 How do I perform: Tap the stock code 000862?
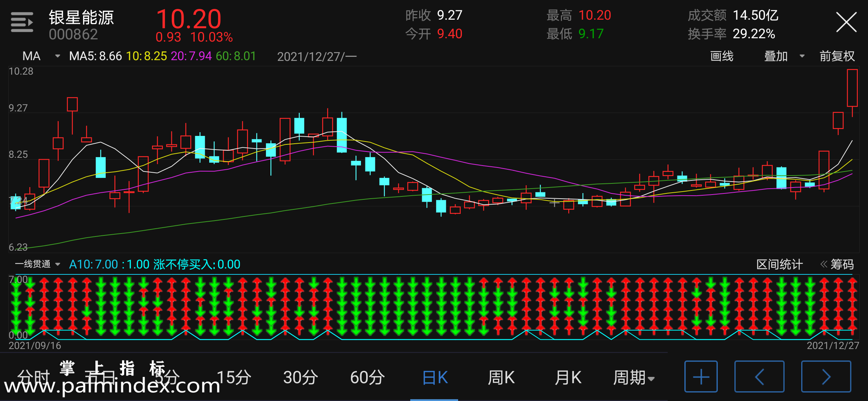coord(73,35)
